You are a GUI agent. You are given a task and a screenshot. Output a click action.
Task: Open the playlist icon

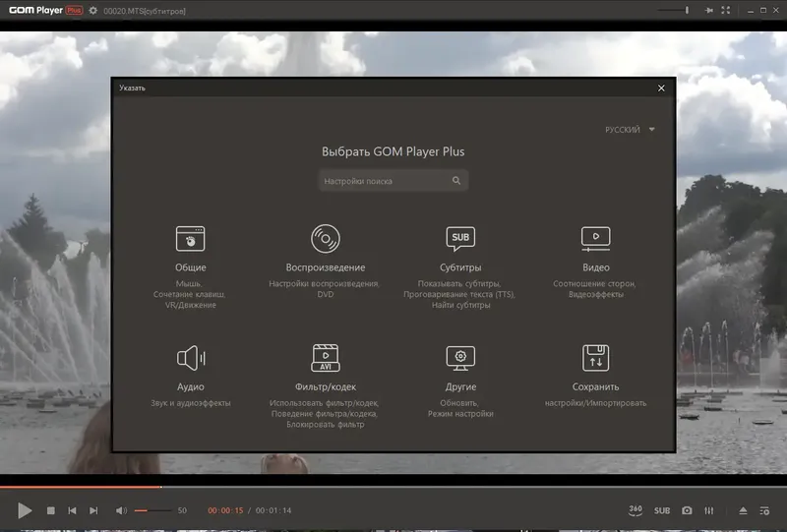tap(764, 510)
